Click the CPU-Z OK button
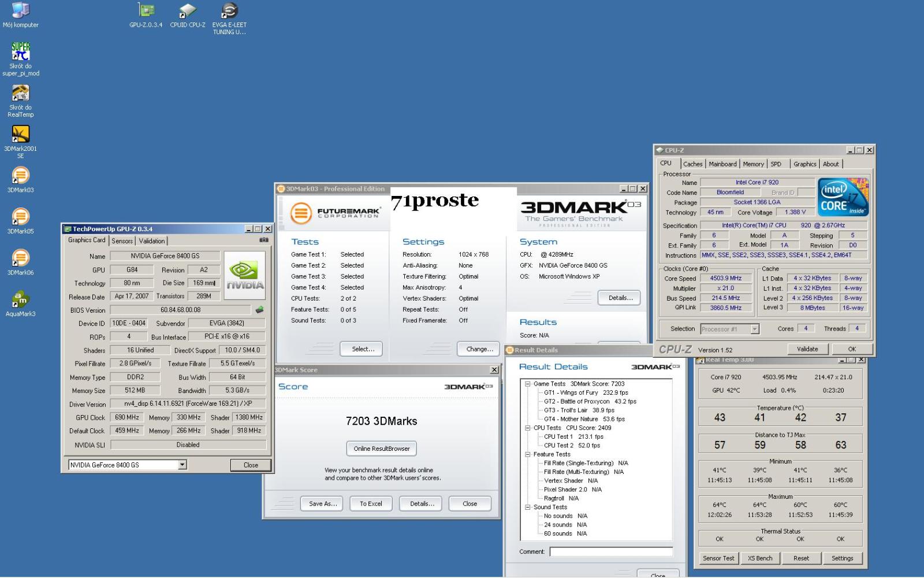 [852, 349]
